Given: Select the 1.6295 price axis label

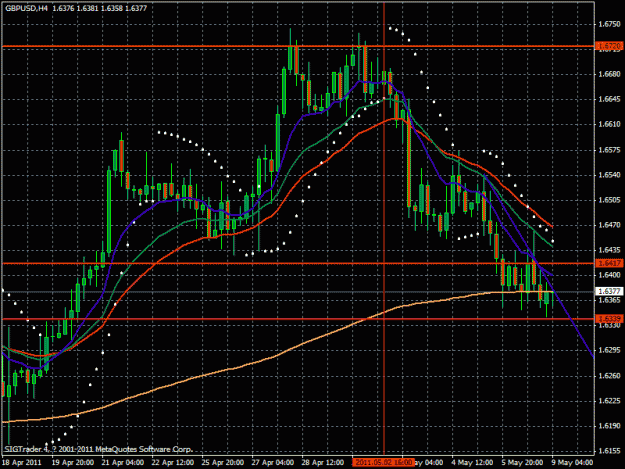Looking at the screenshot, I should [x=610, y=350].
